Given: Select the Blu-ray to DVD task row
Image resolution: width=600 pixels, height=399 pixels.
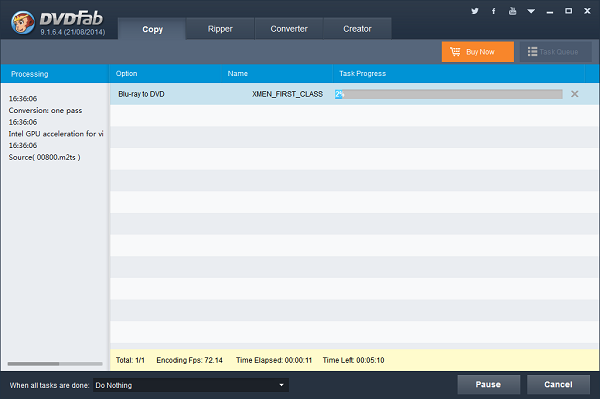Looking at the screenshot, I should (354, 94).
